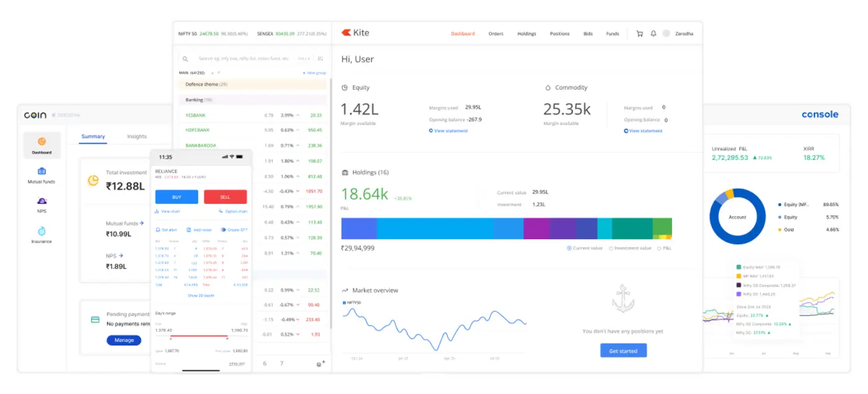This screenshot has height=394, width=868.
Task: Click the Manage button in Coin
Action: point(124,340)
